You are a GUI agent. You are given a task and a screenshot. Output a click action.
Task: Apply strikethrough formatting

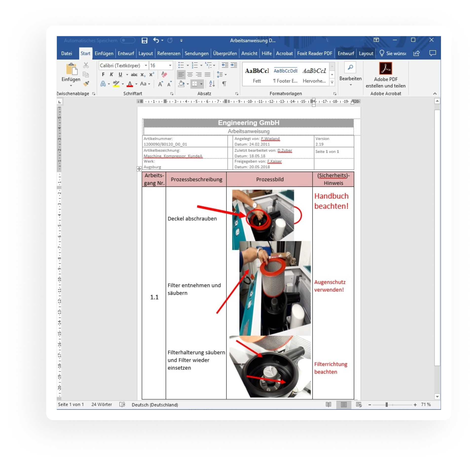click(x=134, y=74)
